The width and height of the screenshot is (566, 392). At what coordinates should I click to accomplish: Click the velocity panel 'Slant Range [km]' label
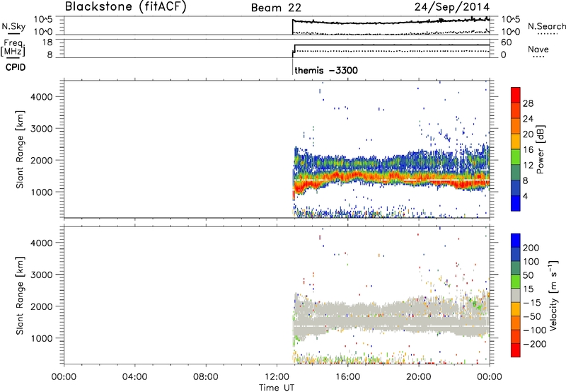(20, 295)
